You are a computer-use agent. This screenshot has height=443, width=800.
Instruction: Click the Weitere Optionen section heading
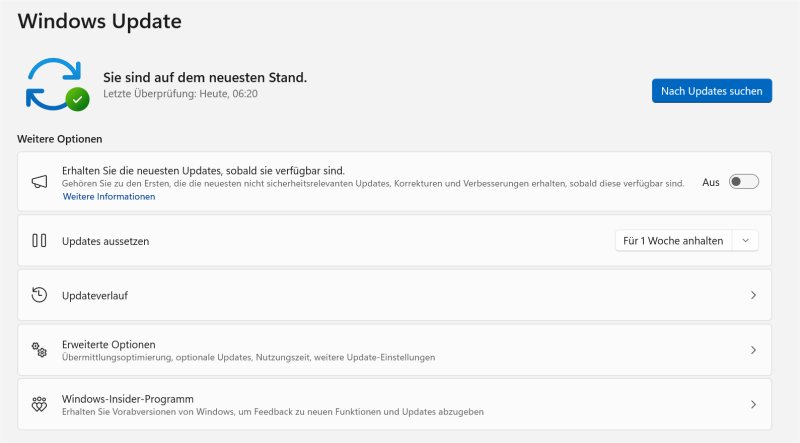click(x=60, y=139)
